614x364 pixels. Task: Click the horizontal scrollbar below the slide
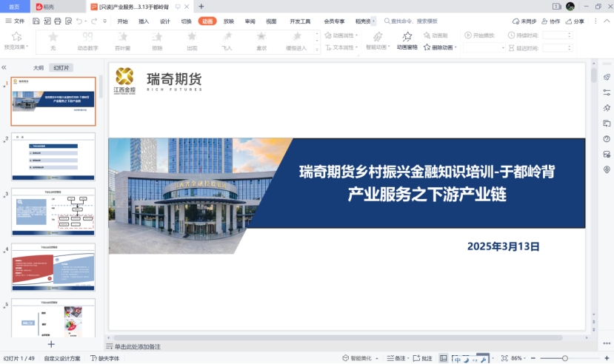coord(338,337)
